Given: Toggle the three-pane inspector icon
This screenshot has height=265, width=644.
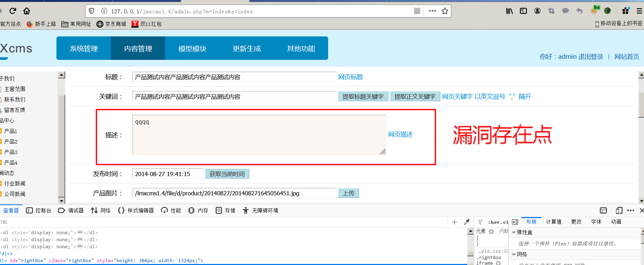Looking at the screenshot, I should 515,222.
